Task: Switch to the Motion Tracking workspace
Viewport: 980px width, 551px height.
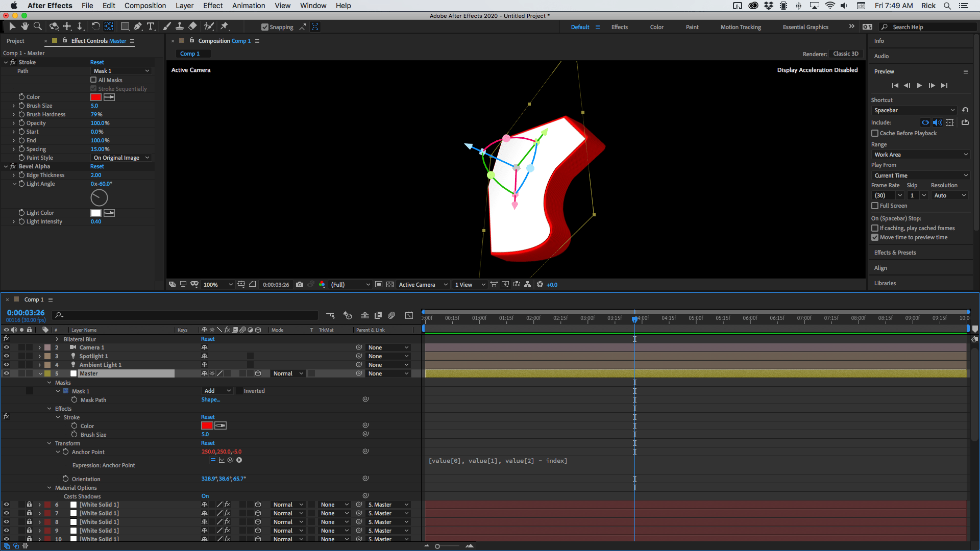Action: [740, 27]
